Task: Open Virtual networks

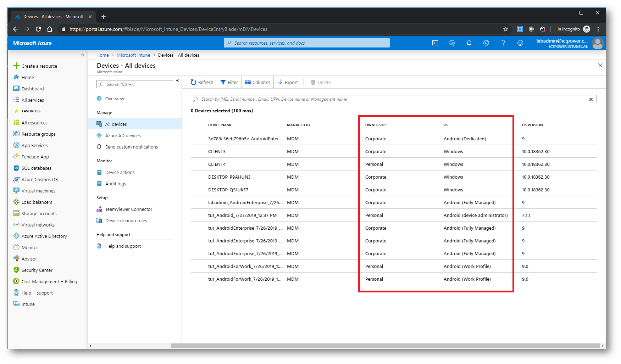Action: pos(34,225)
